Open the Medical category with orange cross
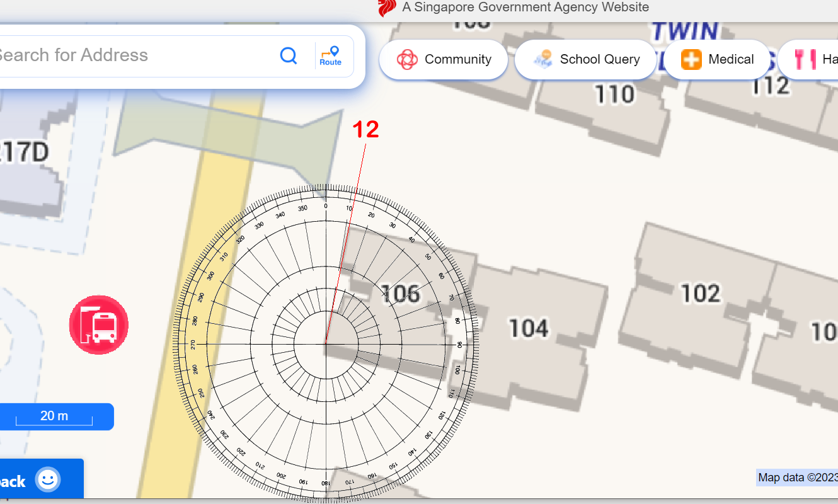838x504 pixels. 718,60
